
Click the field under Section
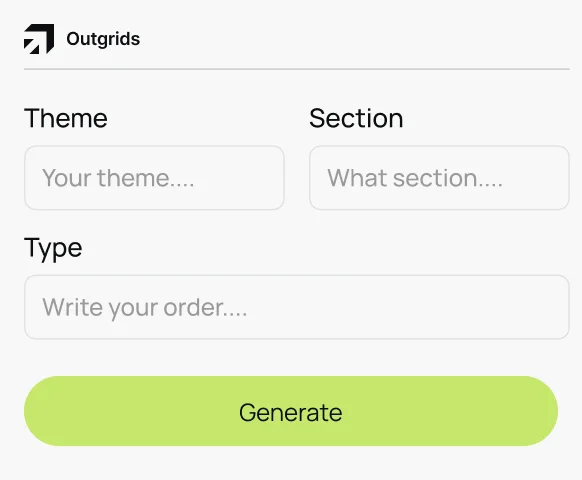coord(439,178)
